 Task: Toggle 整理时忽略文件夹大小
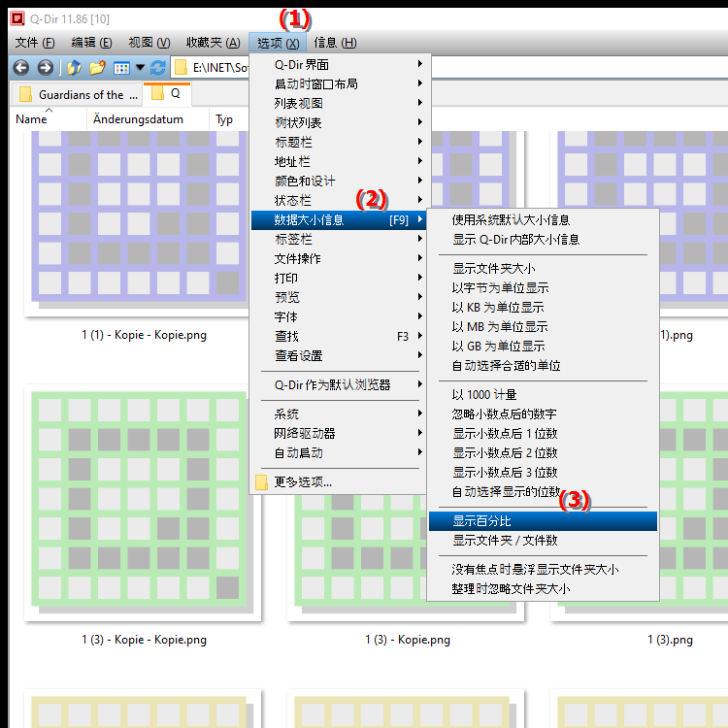543,589
